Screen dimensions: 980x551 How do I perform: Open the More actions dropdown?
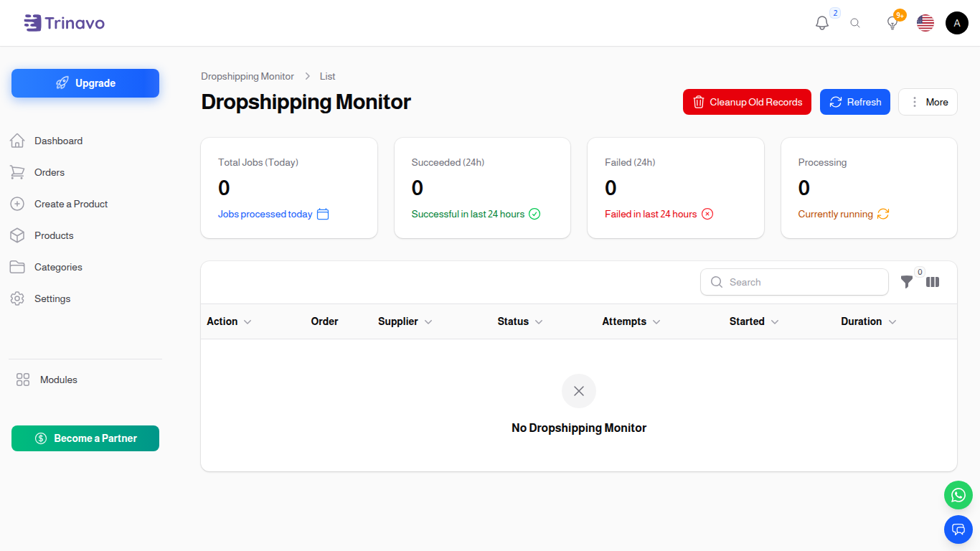click(928, 102)
